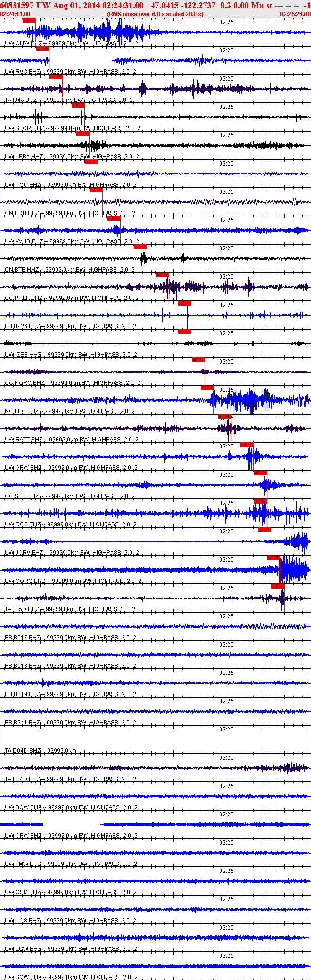
Task: Select the 'UW RCS EHZ' station label
Action: [x=23, y=524]
